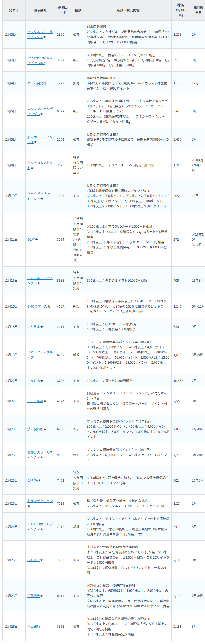Select the ロート製薬 link
Image resolution: width=205 pixels, height=644 pixels.
tap(35, 401)
